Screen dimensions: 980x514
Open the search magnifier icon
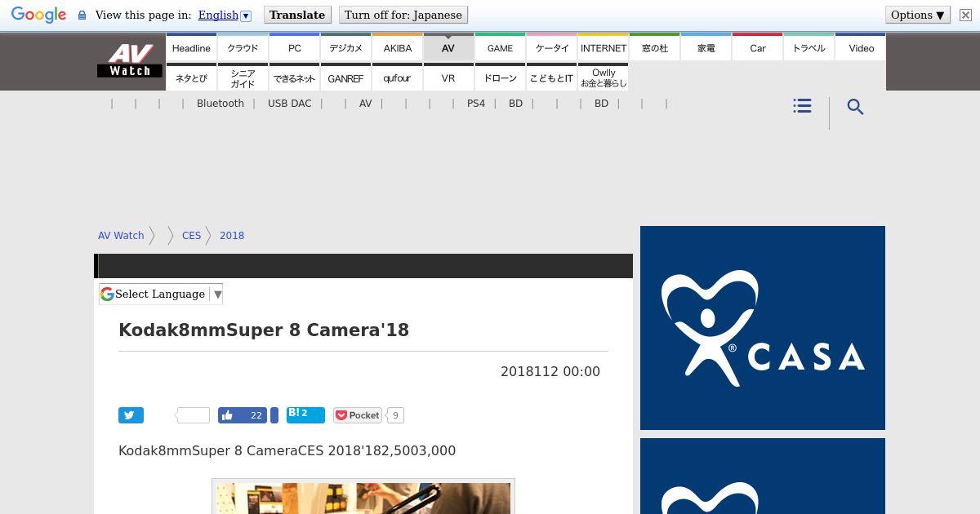[855, 107]
